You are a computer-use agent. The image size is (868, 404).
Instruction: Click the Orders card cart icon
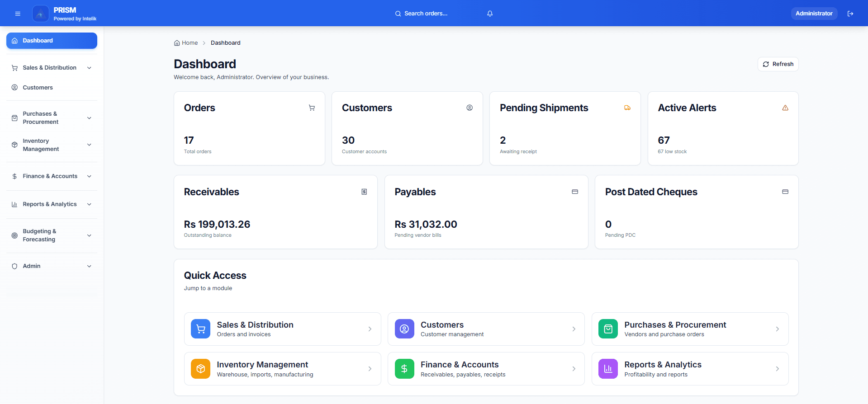pyautogui.click(x=312, y=108)
